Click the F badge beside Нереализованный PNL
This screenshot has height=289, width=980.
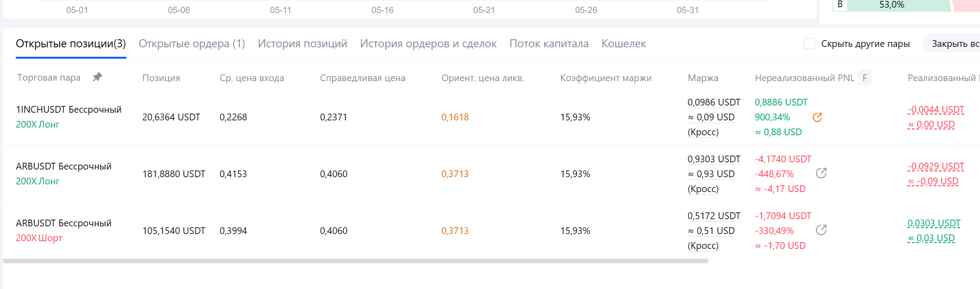(x=864, y=78)
